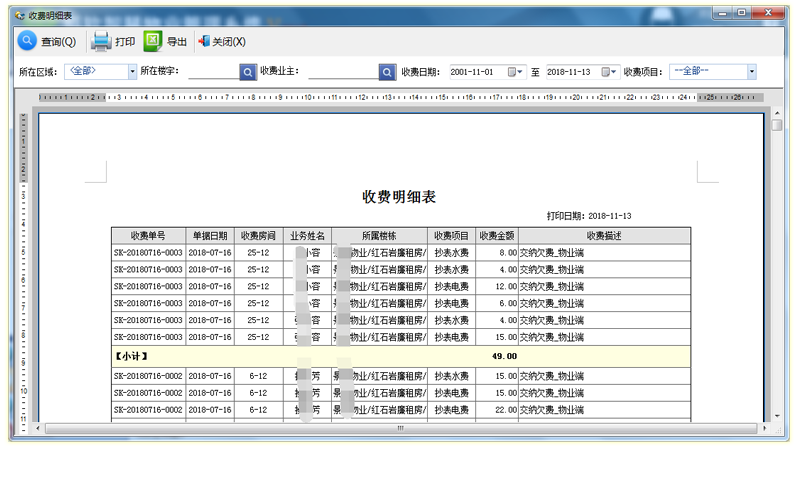Click the 查询(Q) magnifier icon
This screenshot has height=500, width=800.
[x=27, y=41]
